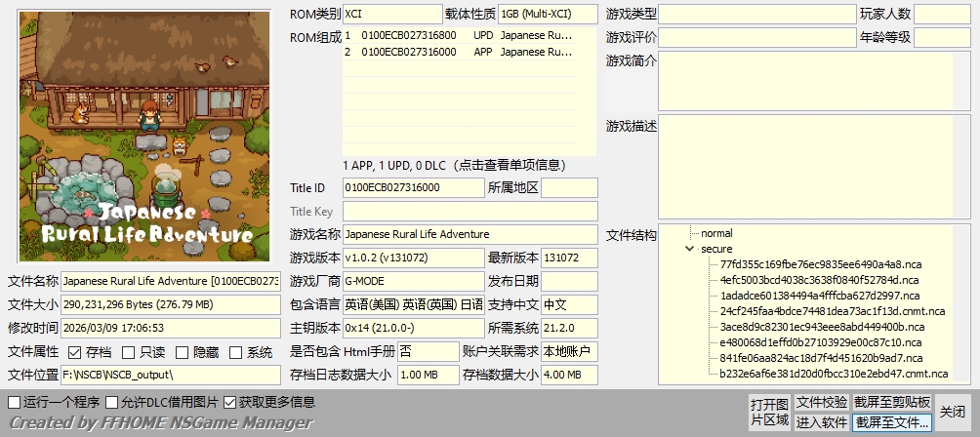Select the normal node in file structure
The width and height of the screenshot is (980, 437).
[x=716, y=234]
